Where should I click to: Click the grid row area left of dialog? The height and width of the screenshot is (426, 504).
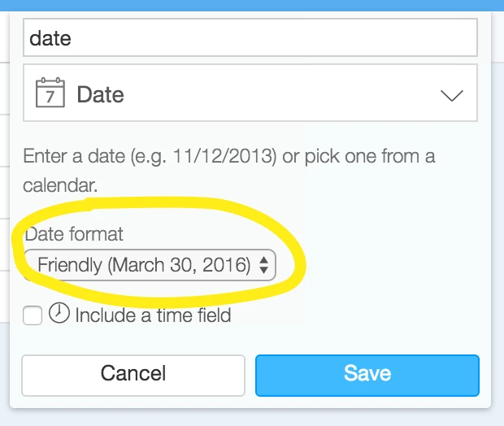5,193
